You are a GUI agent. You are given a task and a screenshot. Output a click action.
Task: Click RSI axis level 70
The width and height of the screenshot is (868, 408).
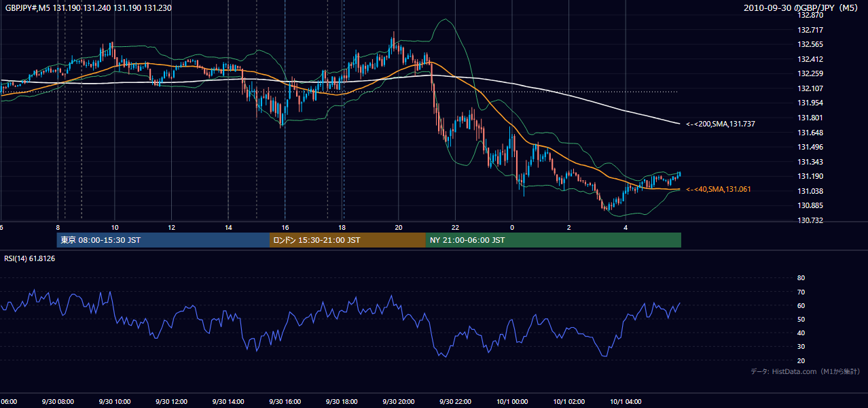click(x=801, y=292)
